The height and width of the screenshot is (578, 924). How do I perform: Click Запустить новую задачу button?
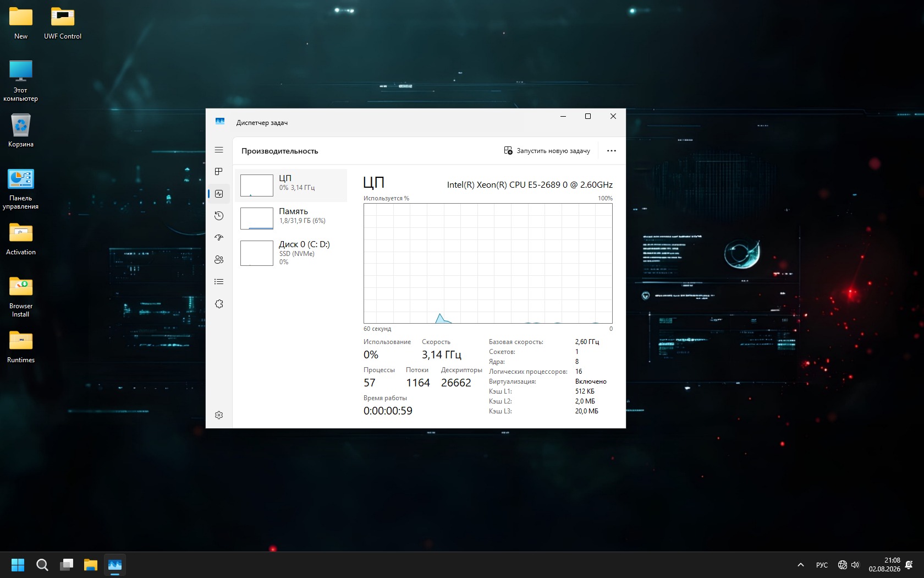547,151
